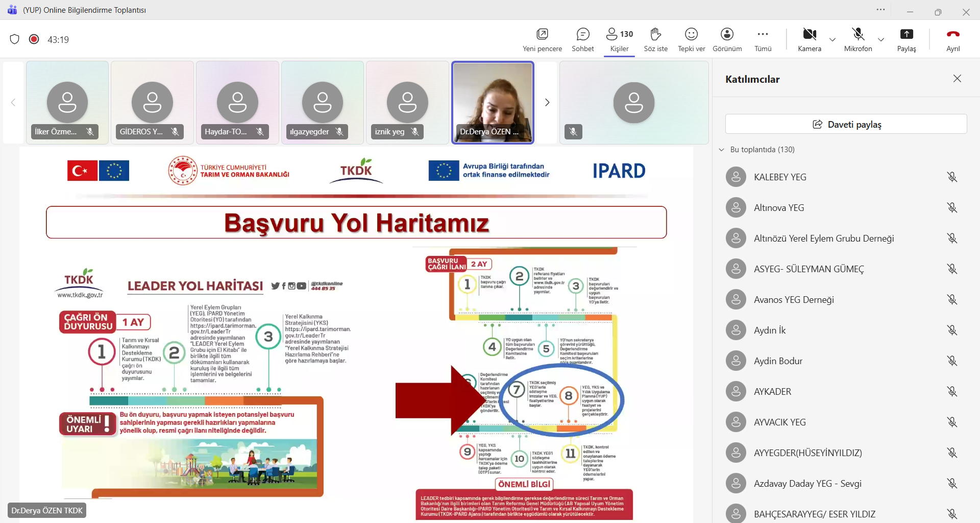Select the Dr.Derya ÖZEN video tile
This screenshot has height=523, width=980.
tap(493, 103)
